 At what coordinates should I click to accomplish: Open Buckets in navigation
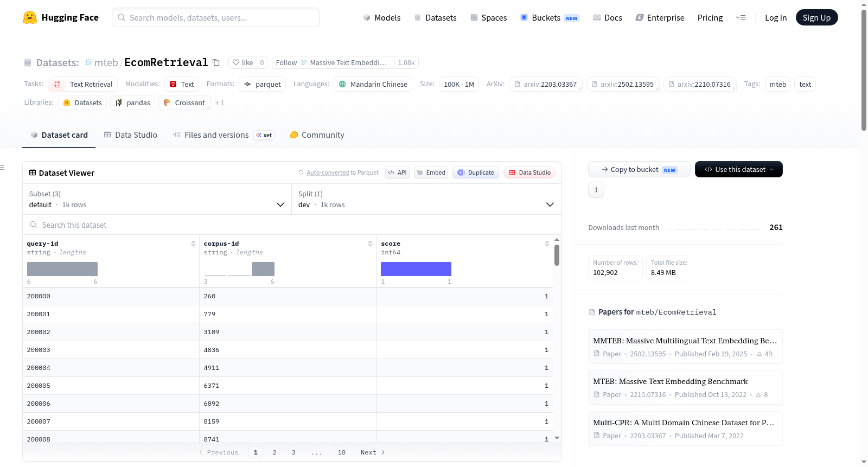(550, 17)
